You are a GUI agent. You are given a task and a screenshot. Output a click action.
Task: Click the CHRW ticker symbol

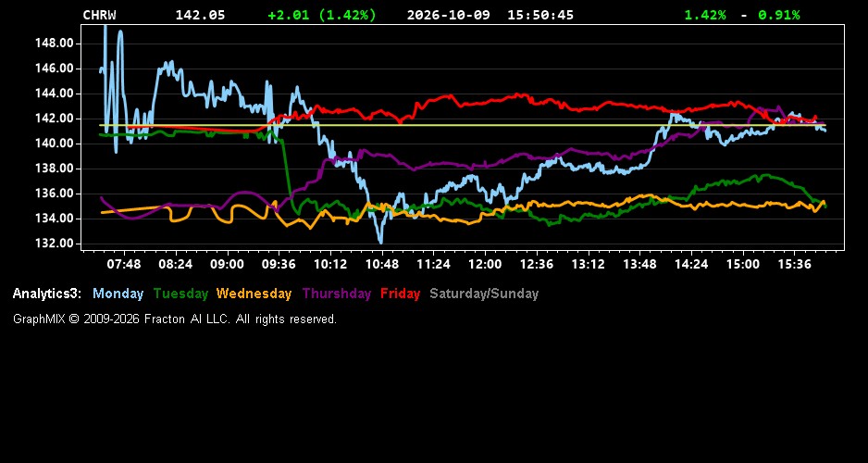[x=100, y=15]
